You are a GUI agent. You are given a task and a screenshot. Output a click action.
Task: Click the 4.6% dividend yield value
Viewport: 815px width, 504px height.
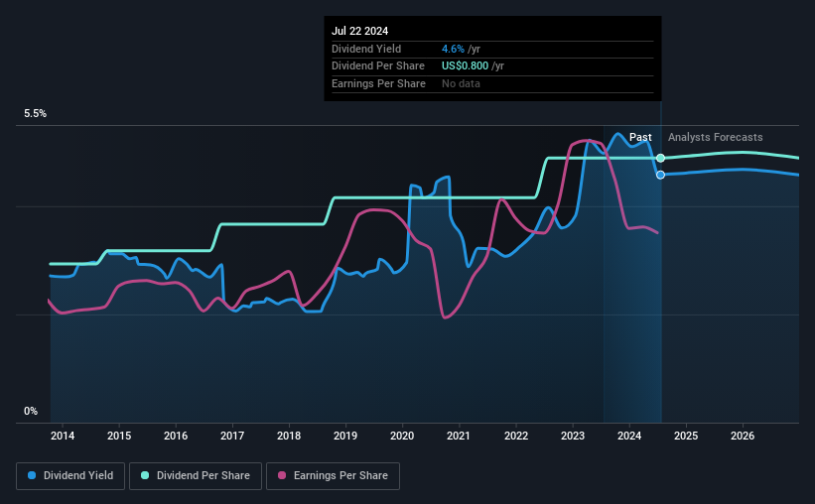pos(453,49)
